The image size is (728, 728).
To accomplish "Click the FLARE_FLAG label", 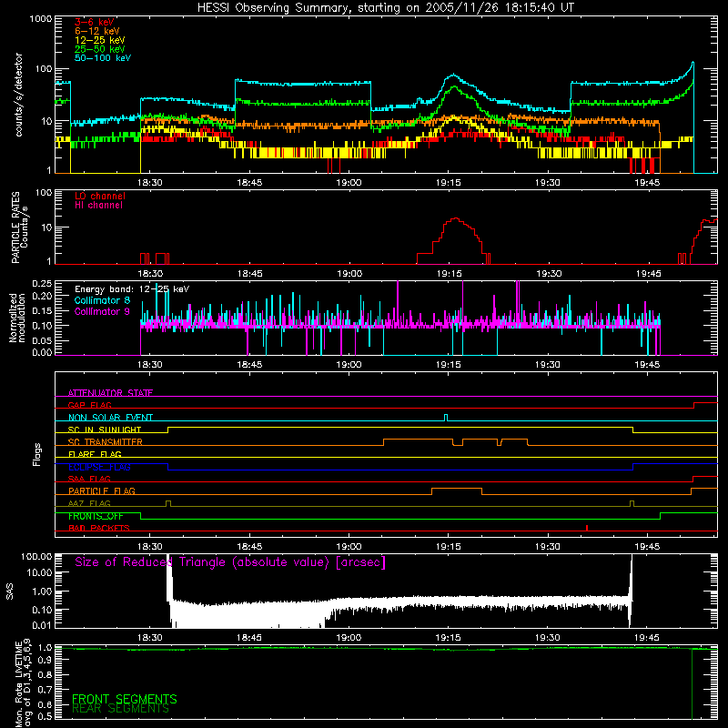I will (95, 454).
